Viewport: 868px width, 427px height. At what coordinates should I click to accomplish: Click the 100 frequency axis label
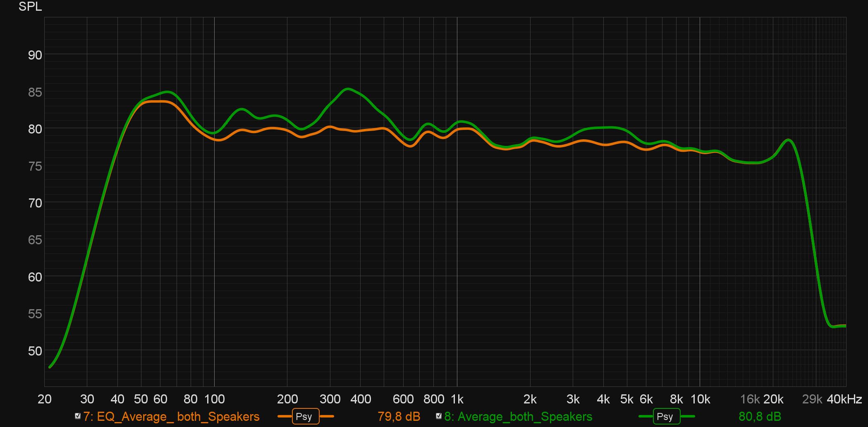215,399
